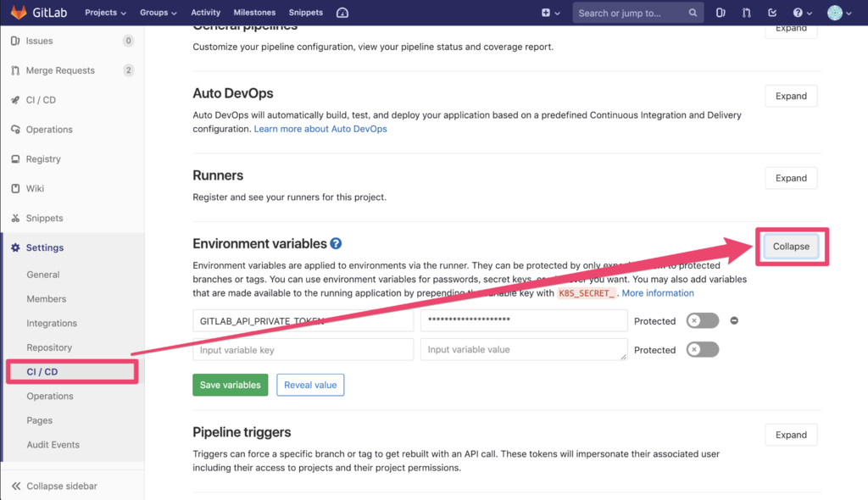
Task: Remove the GITLAB_API_PRIVATE_TOKEN variable row
Action: 734,320
